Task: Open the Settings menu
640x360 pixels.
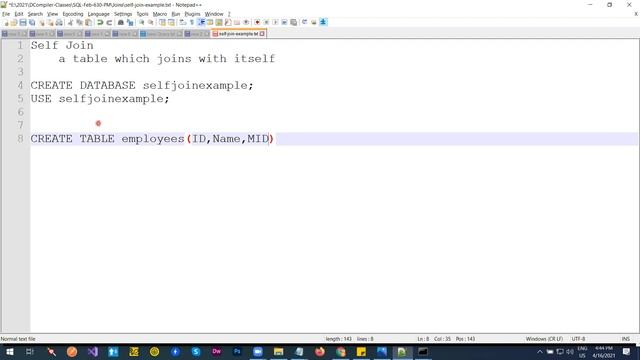Action: pyautogui.click(x=123, y=14)
